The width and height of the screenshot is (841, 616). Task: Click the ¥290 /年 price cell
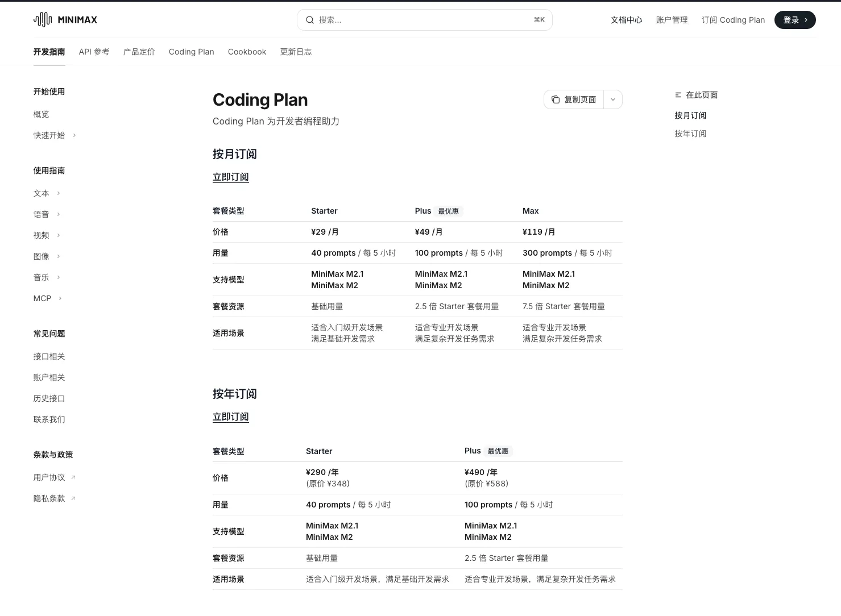coord(322,472)
